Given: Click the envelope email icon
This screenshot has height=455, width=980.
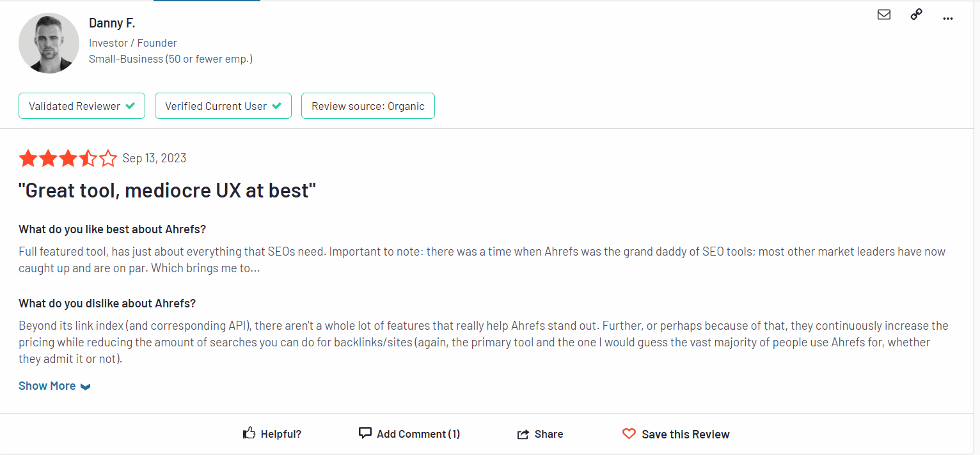Looking at the screenshot, I should [x=884, y=15].
